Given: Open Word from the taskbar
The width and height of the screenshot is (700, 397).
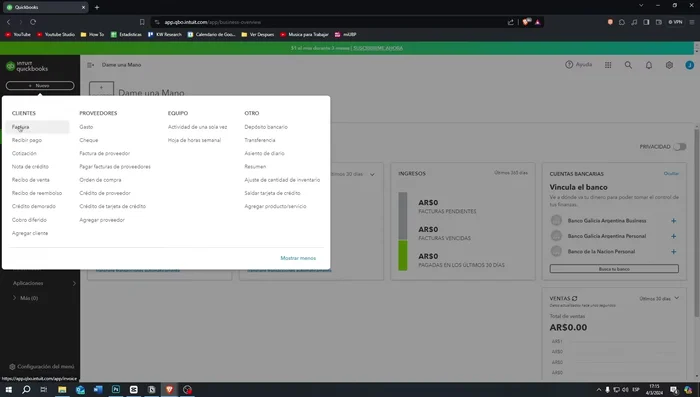Looking at the screenshot, I should (98, 389).
